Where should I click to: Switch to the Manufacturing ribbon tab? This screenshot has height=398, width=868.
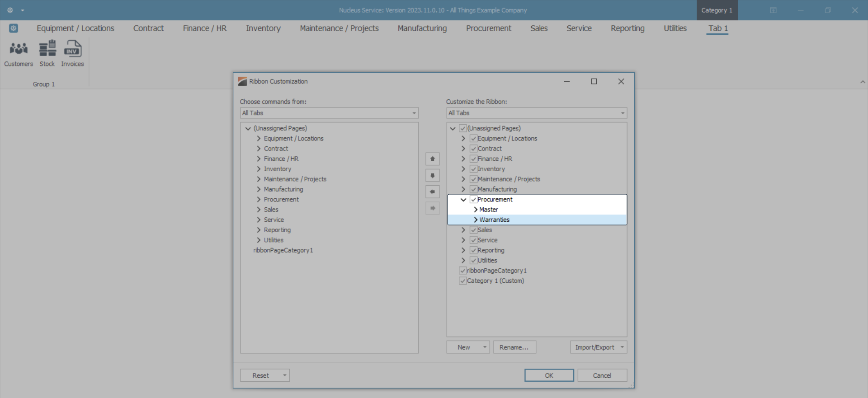pyautogui.click(x=422, y=28)
